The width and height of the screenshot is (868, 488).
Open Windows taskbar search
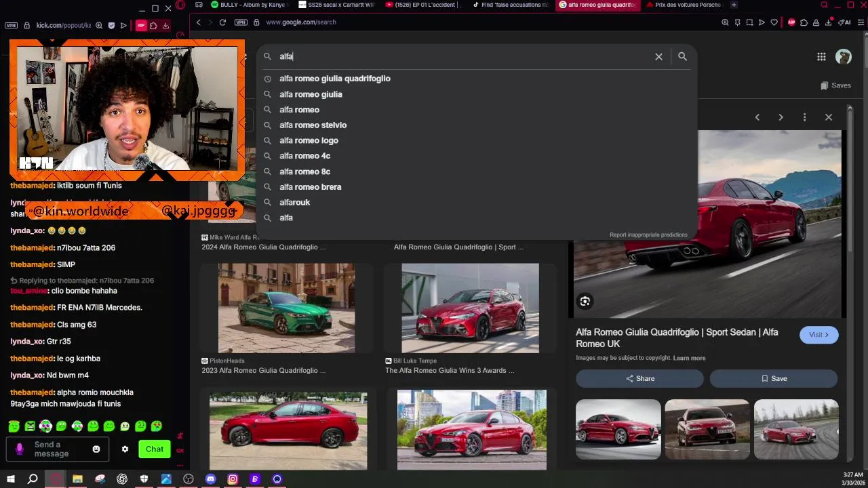(x=33, y=479)
